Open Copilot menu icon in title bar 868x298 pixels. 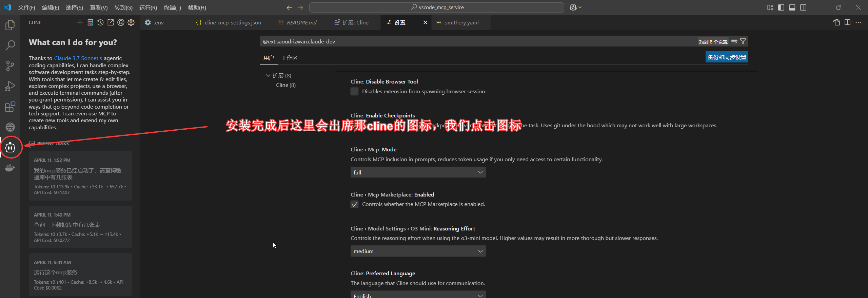tap(575, 7)
